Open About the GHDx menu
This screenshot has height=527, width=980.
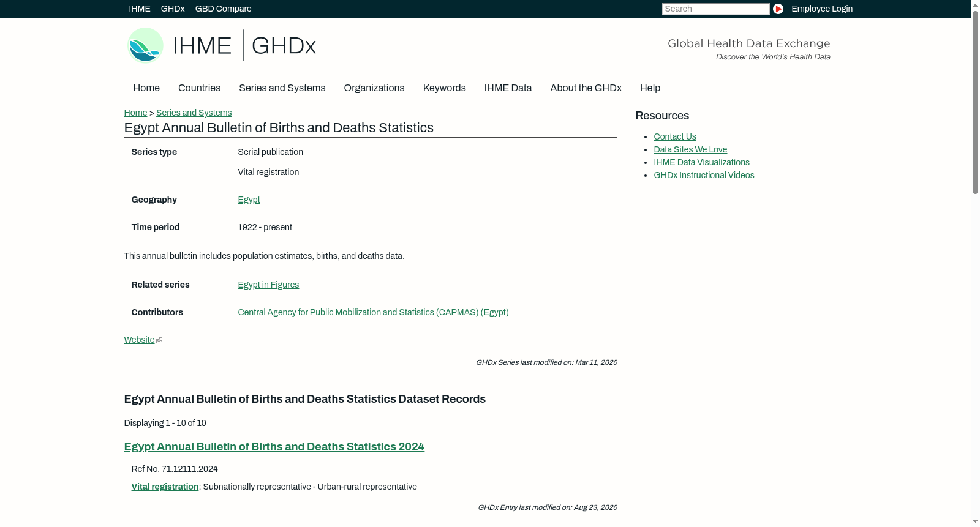coord(586,88)
